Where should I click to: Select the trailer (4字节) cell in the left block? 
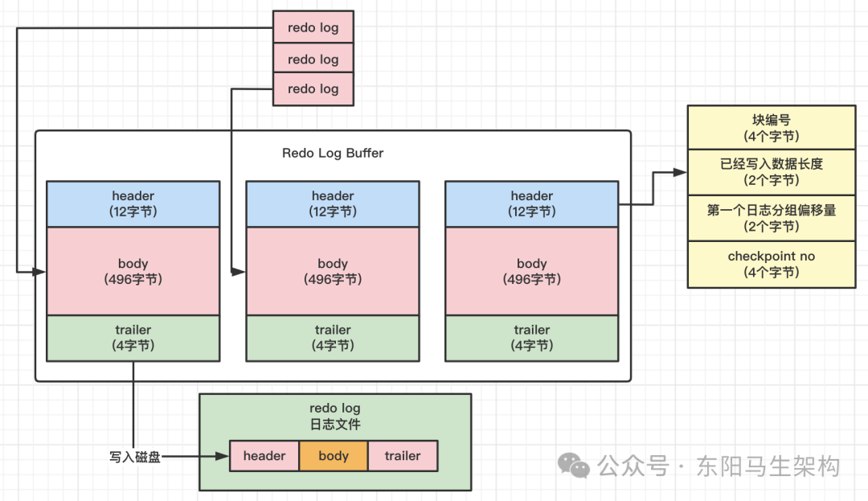(x=133, y=339)
